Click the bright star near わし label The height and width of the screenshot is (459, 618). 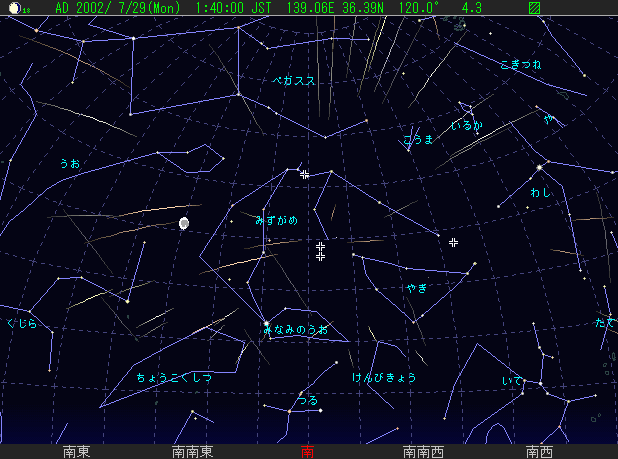[540, 167]
